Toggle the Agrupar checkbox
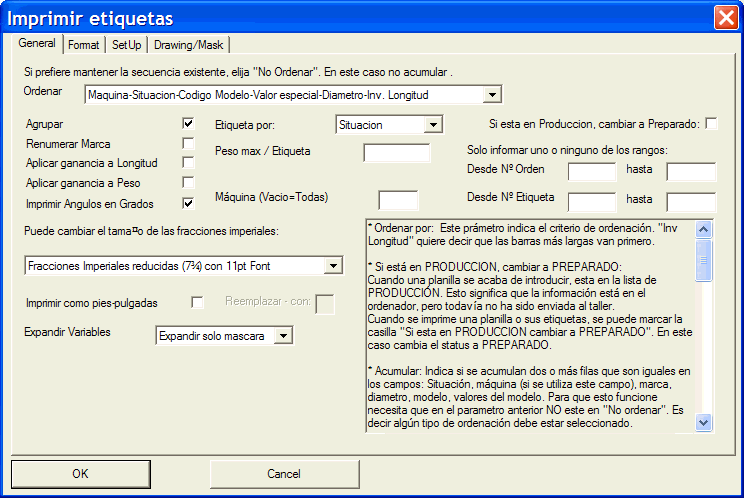The height and width of the screenshot is (498, 744). pyautogui.click(x=188, y=123)
